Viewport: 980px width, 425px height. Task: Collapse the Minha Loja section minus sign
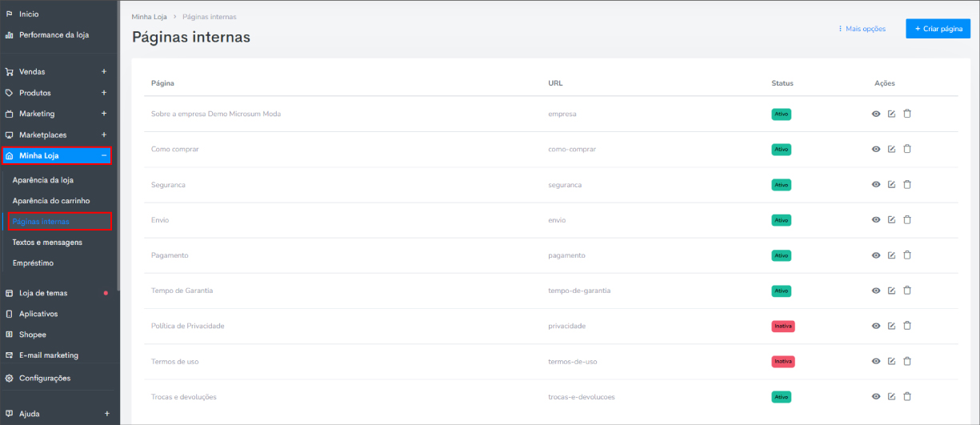[104, 155]
